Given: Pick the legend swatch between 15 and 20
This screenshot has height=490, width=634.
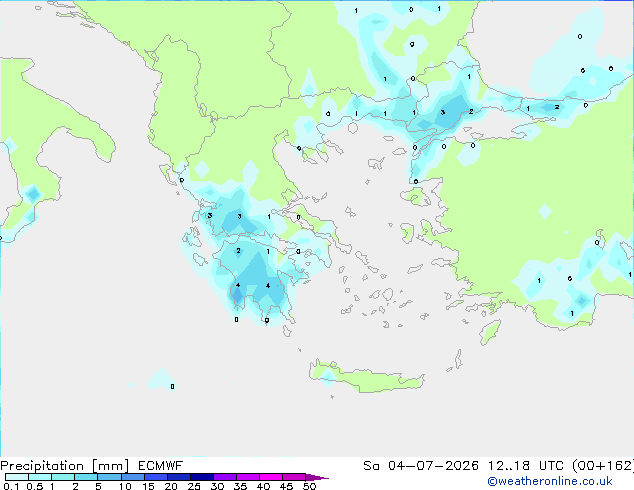Looking at the screenshot, I should tap(155, 477).
